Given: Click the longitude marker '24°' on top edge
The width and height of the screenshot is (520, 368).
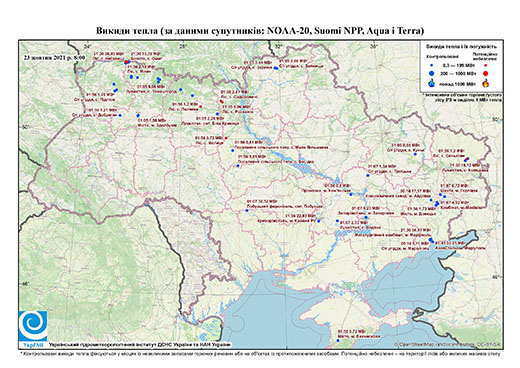Looking at the screenshot, I should pyautogui.click(x=87, y=46).
